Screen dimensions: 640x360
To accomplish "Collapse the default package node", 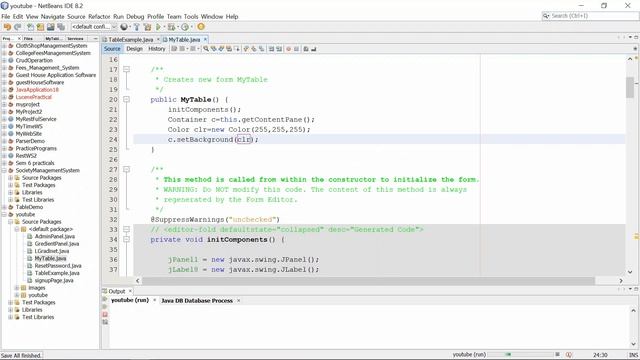I will [x=17, y=229].
